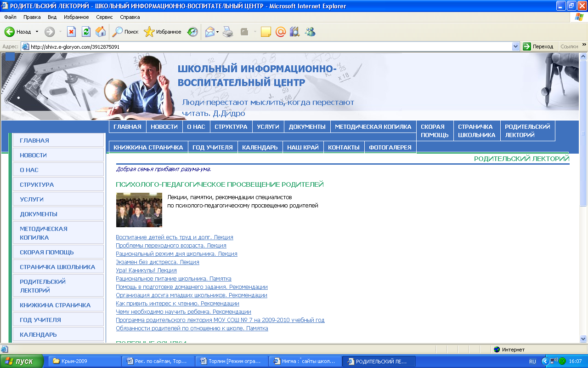Click the vertical scrollbar down arrow
Screen dimensions: 588x368
583,339
